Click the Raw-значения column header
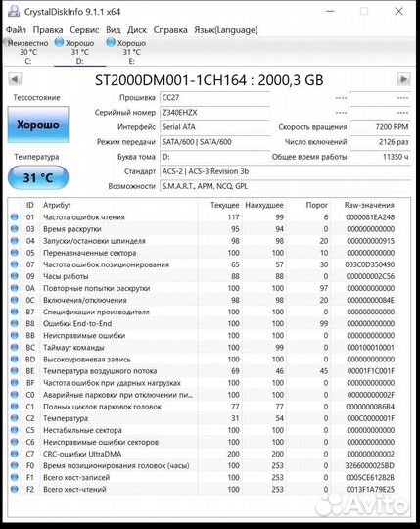420x529 pixels. pos(369,205)
